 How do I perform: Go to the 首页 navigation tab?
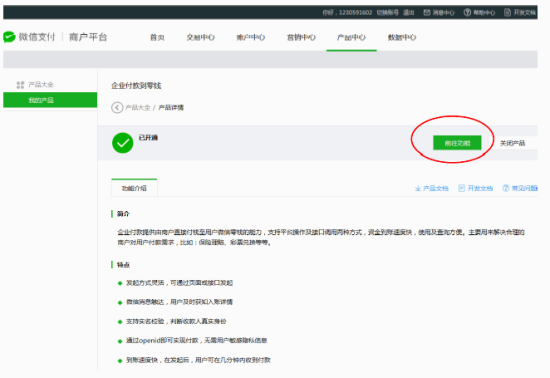[x=157, y=37]
